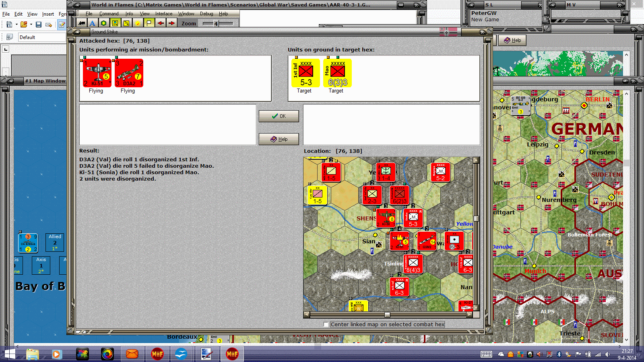Click OK in the Ground Strike dialog

pyautogui.click(x=279, y=116)
